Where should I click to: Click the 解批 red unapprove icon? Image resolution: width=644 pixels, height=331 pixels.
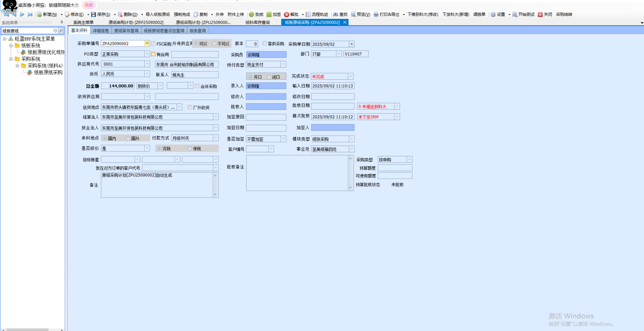287,14
